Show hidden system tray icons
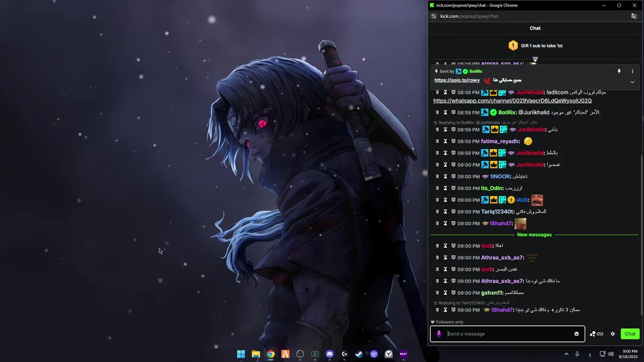Image resolution: width=644 pixels, height=362 pixels. (566, 354)
